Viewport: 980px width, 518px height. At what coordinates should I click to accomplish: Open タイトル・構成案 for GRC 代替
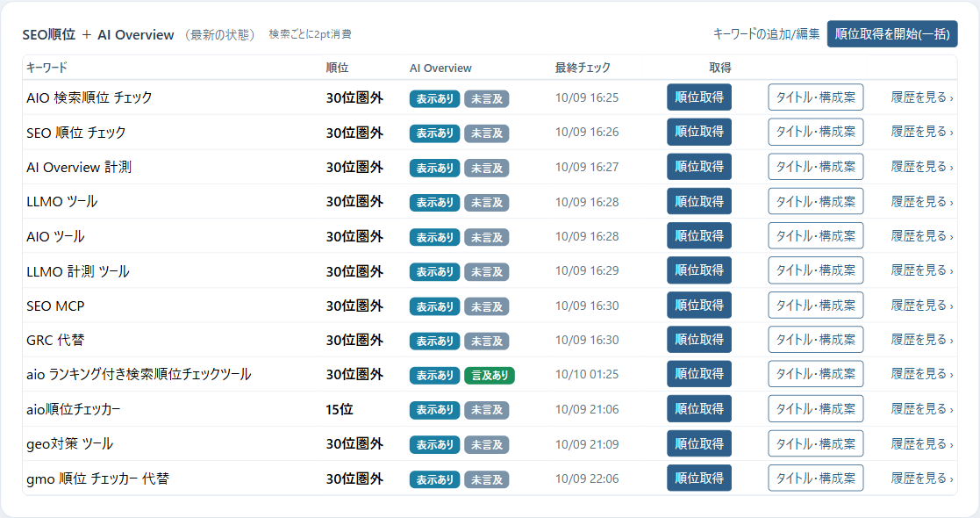tap(816, 340)
